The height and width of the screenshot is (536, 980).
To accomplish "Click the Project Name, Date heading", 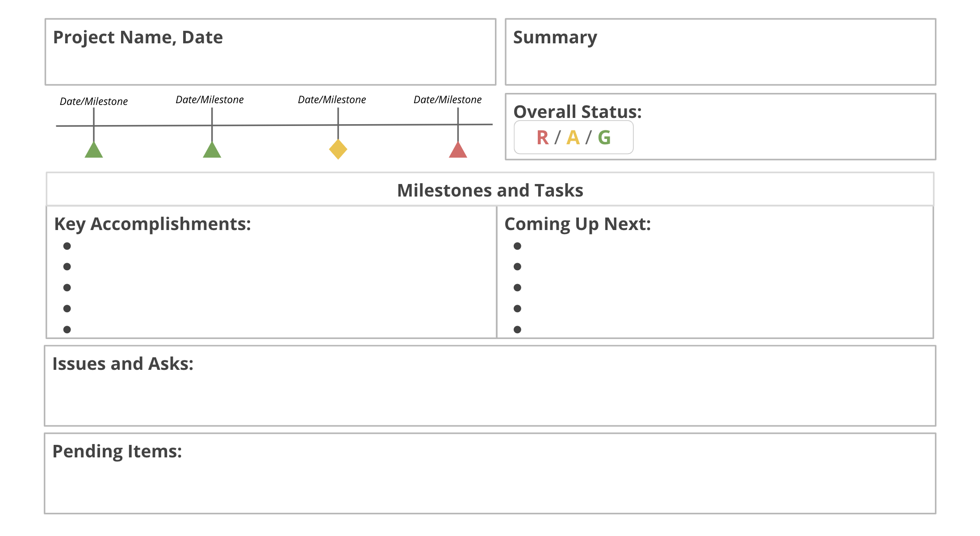I will tap(138, 38).
